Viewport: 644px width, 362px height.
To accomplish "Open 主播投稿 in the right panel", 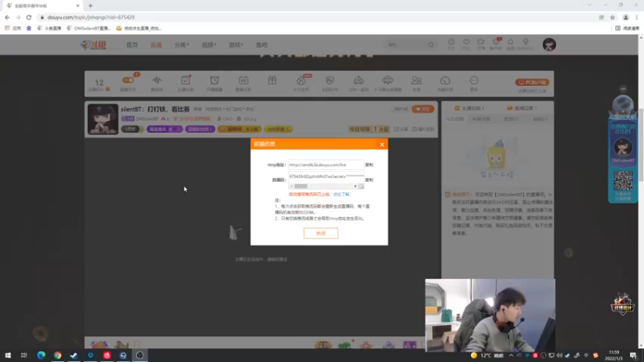I will coord(469,109).
